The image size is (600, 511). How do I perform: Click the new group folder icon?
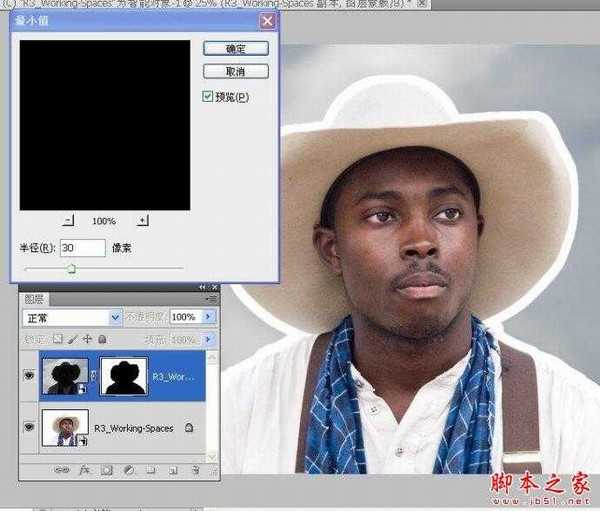coord(150,468)
